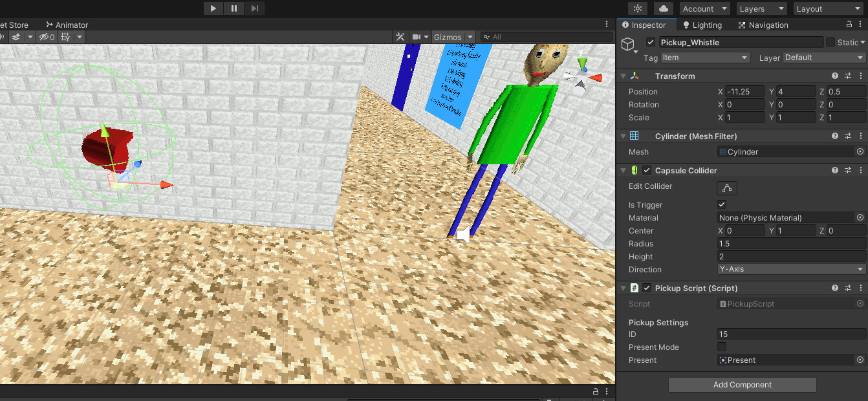The width and height of the screenshot is (868, 401).
Task: Toggle scene view effects icon
Action: [16, 37]
